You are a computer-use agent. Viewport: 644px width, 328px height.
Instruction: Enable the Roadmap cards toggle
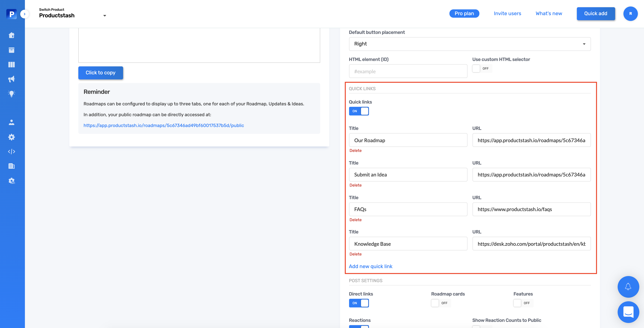[441, 303]
